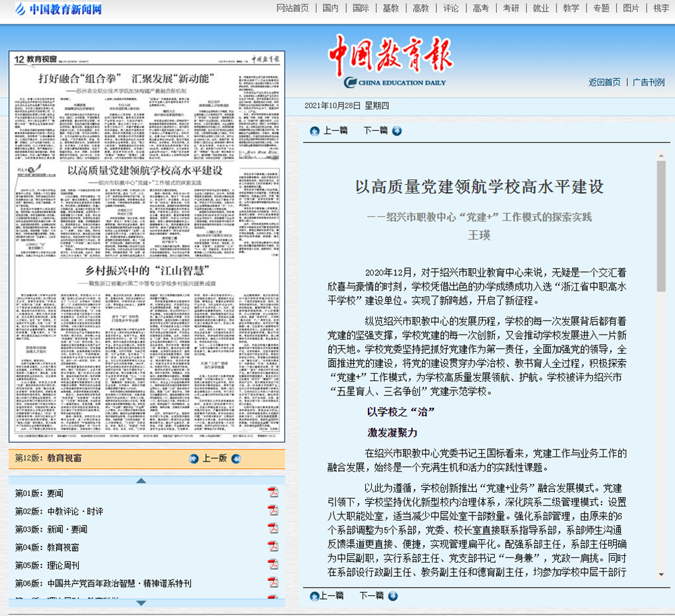Image resolution: width=675 pixels, height=616 pixels.
Task: Click the left arrow icon before 上一版
Action: pos(194,459)
